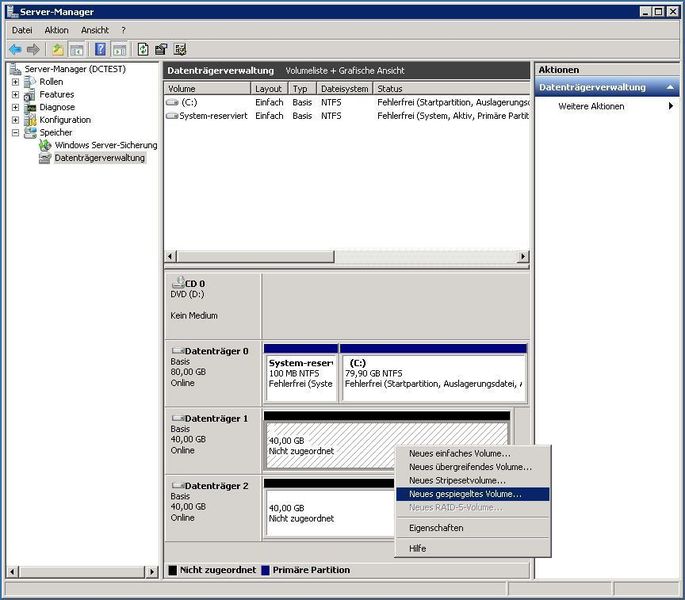Sort by the Volume column header
Screen dimensions: 685x600
(x=207, y=89)
